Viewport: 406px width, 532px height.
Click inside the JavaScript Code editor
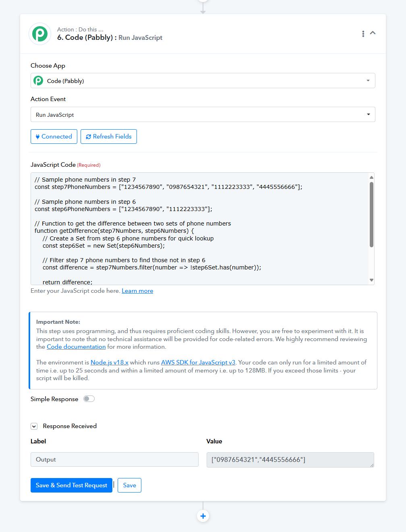tap(200, 229)
